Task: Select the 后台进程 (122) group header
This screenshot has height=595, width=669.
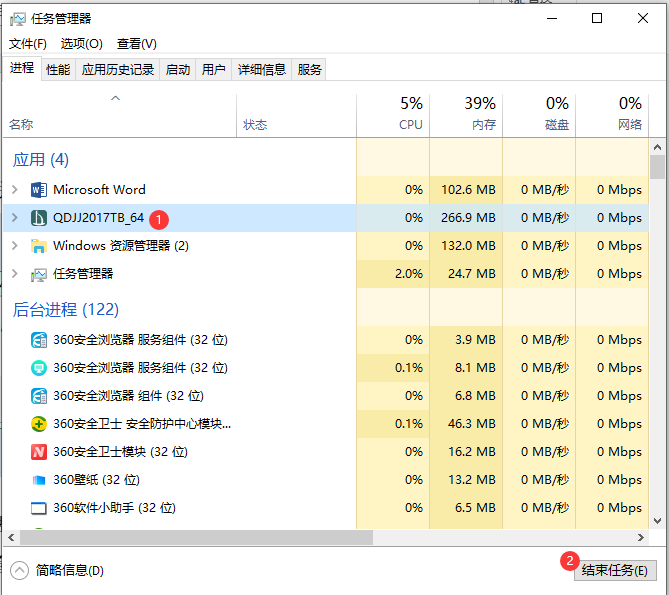Action: coord(65,310)
